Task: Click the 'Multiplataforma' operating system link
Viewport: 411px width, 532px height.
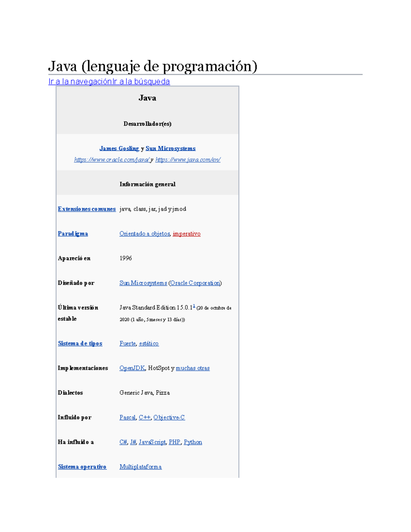Action: click(x=140, y=467)
